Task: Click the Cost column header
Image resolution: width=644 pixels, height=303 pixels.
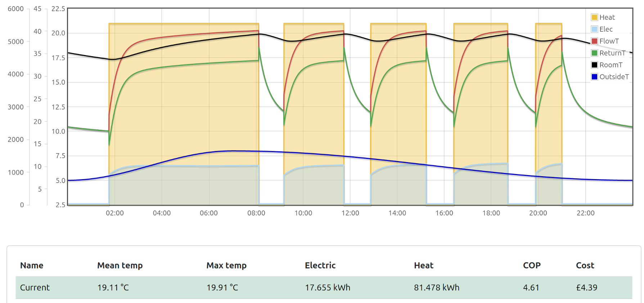Action: coord(585,266)
